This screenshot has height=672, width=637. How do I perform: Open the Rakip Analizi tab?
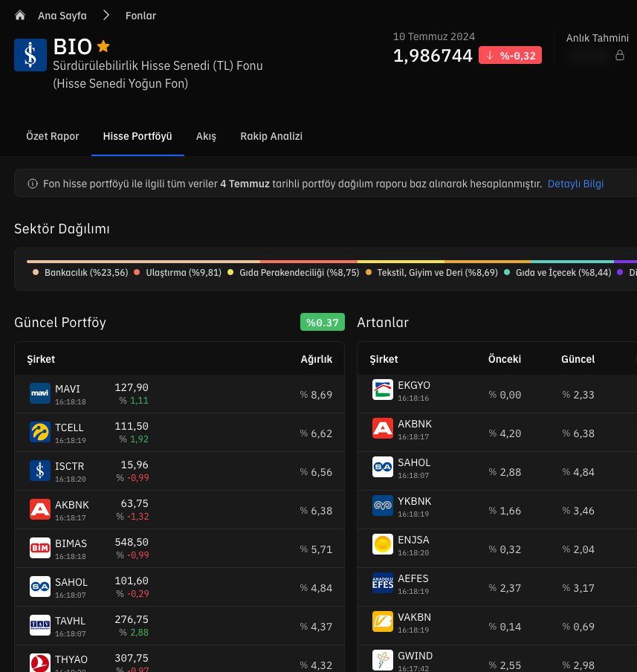pyautogui.click(x=271, y=136)
